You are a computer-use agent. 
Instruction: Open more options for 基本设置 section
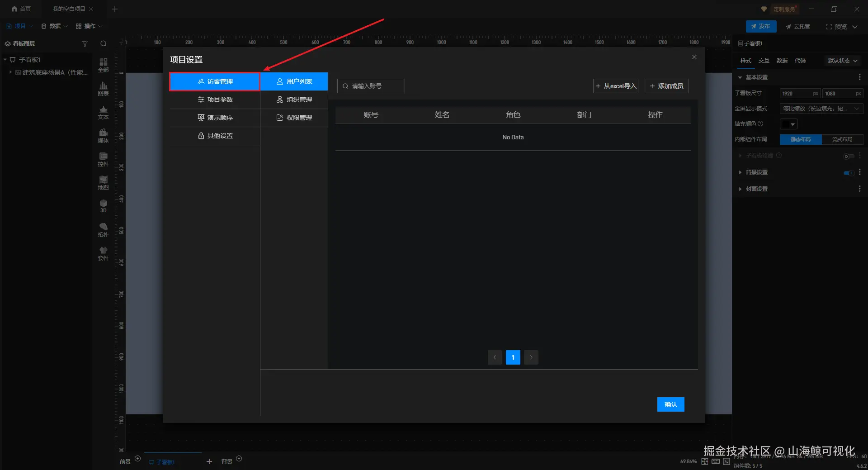click(860, 77)
